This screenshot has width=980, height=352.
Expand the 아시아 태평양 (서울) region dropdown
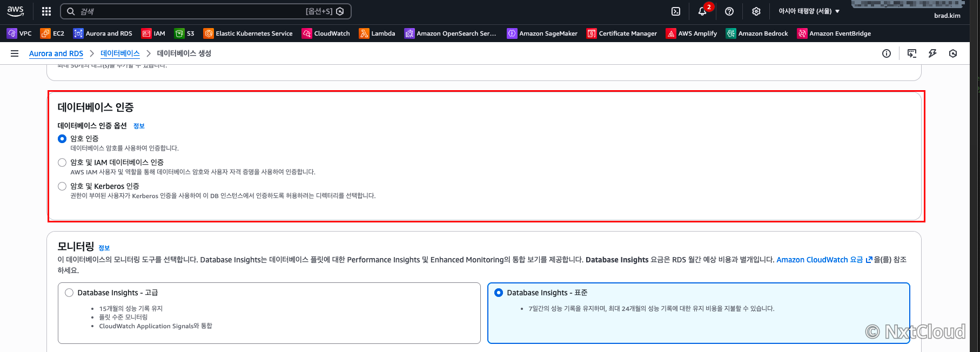[809, 11]
